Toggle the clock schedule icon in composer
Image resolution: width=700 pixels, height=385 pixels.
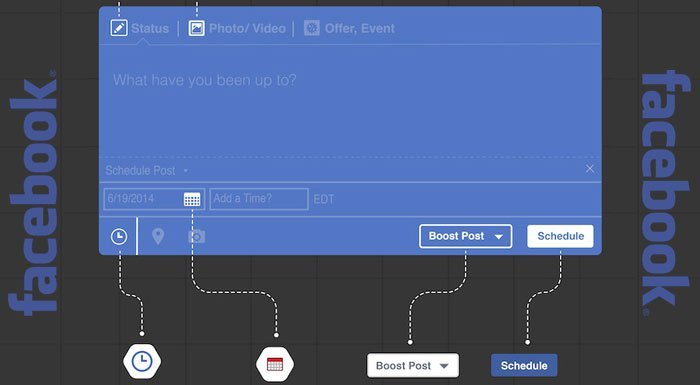pos(119,236)
